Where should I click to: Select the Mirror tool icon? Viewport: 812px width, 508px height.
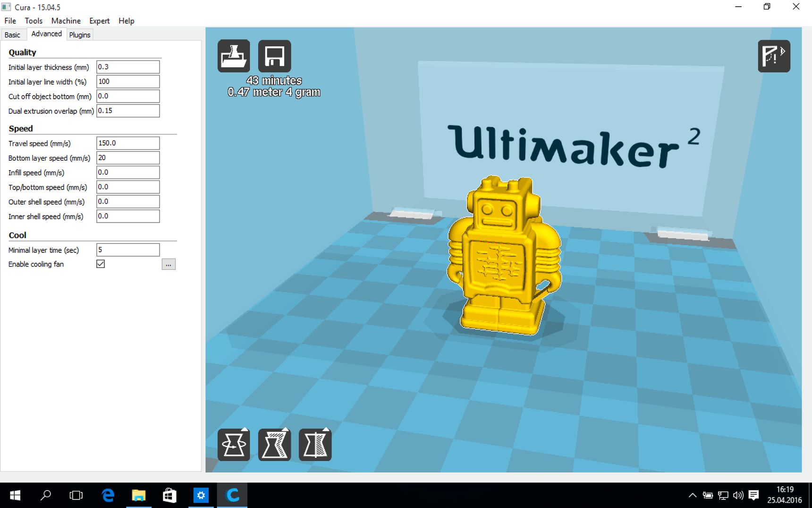[x=315, y=445]
